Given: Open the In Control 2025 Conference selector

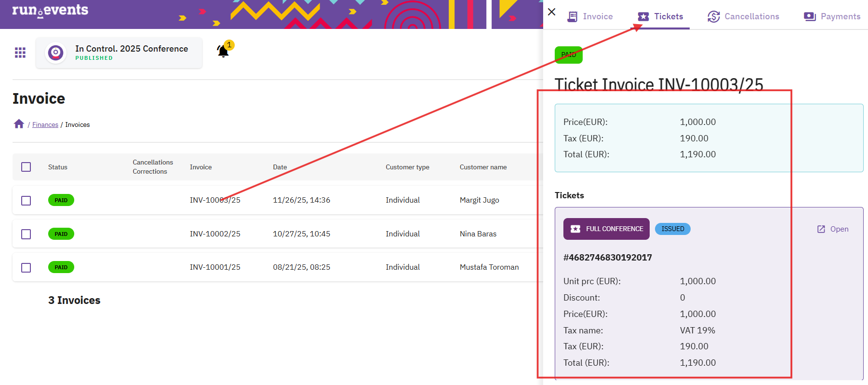Looking at the screenshot, I should [131, 53].
